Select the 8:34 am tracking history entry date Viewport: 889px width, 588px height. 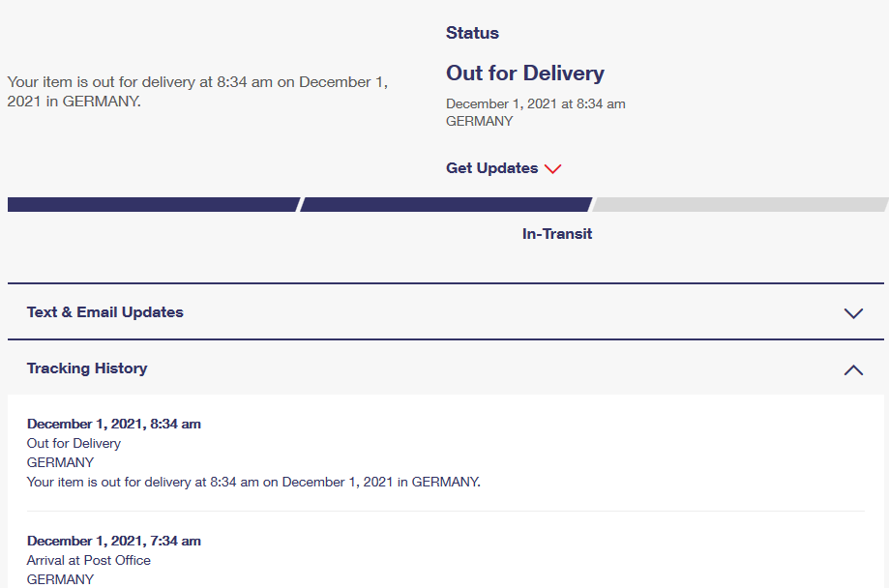(114, 424)
